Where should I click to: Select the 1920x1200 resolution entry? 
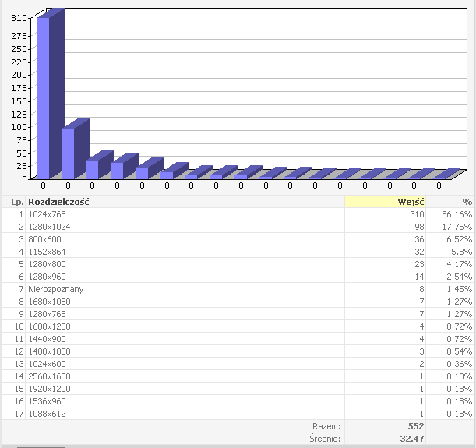pos(49,389)
